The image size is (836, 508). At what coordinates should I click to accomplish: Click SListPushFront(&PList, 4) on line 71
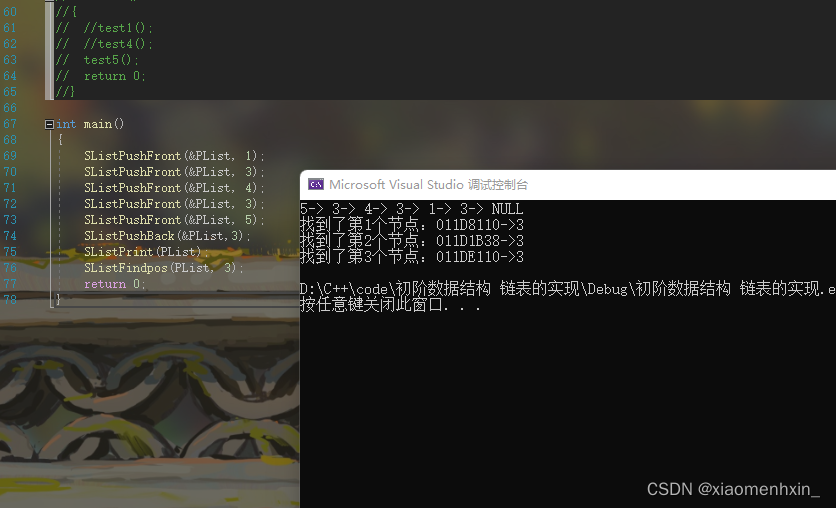174,188
